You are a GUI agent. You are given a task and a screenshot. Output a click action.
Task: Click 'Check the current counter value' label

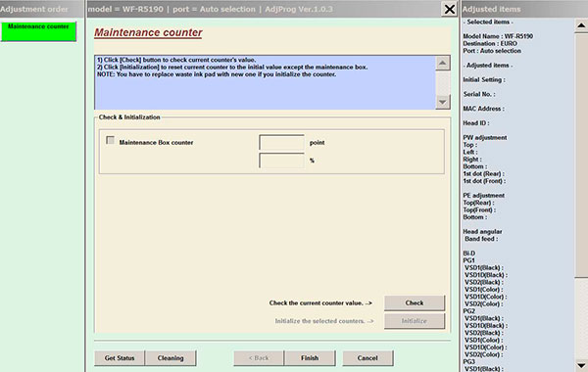(x=320, y=302)
